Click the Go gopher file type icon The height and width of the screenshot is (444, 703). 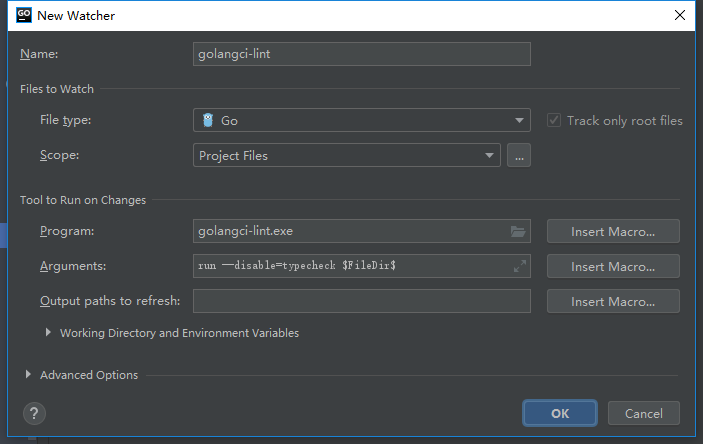(208, 120)
